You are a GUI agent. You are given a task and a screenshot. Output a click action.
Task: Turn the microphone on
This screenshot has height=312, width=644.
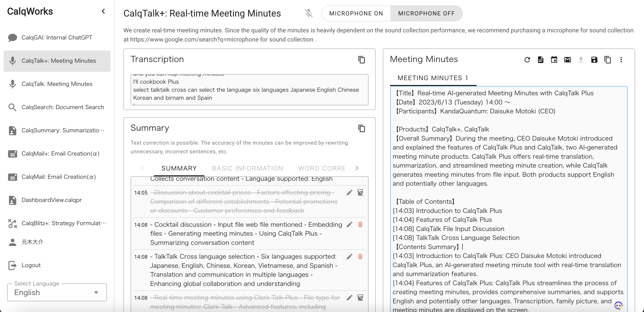point(356,13)
